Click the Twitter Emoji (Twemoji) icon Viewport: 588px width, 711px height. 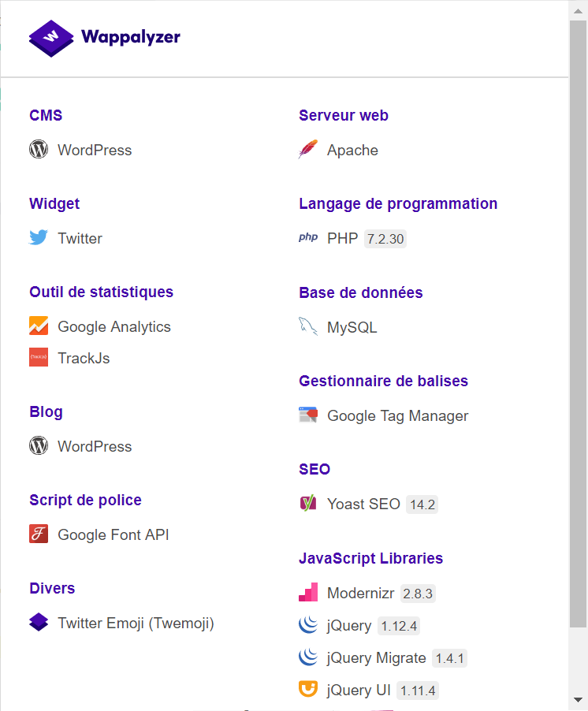pyautogui.click(x=39, y=623)
